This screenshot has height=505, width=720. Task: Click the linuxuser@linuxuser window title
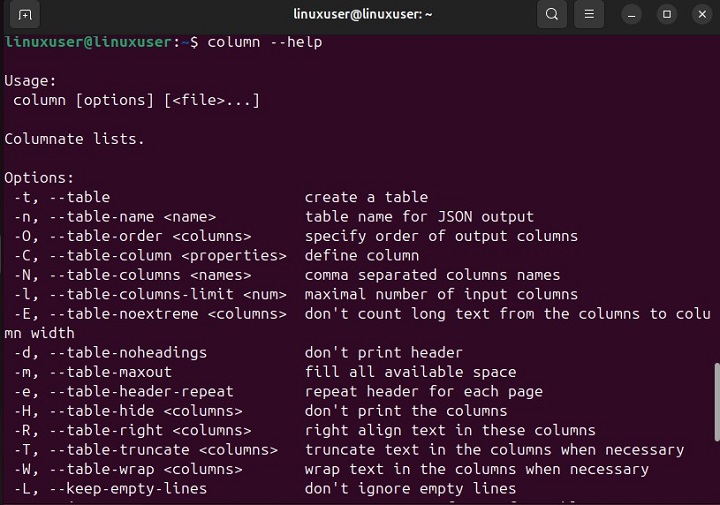[359, 15]
